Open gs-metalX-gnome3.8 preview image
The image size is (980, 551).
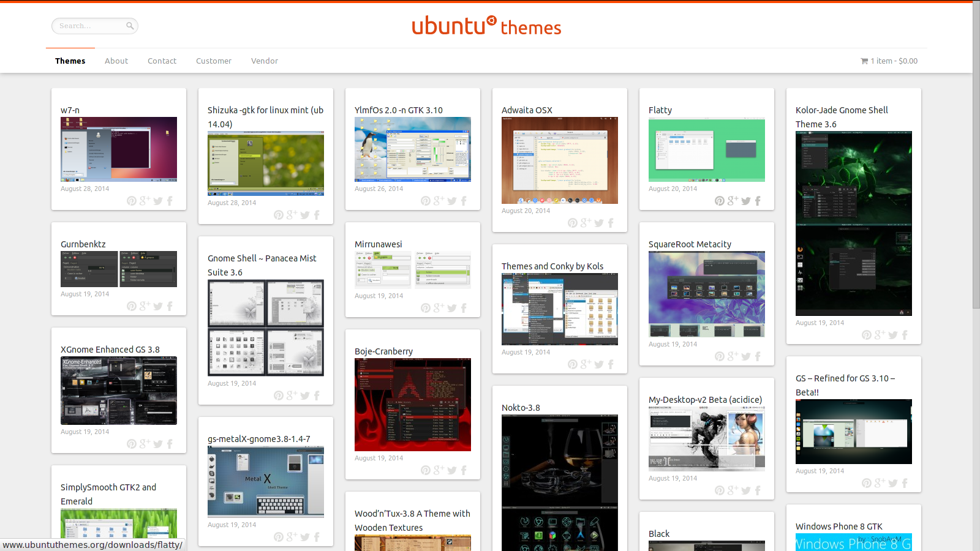click(266, 482)
